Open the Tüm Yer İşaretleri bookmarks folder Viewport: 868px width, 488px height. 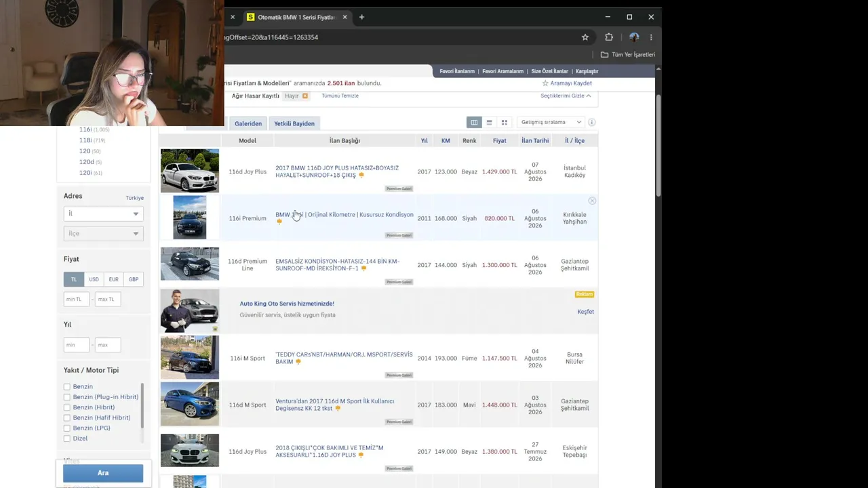click(628, 54)
